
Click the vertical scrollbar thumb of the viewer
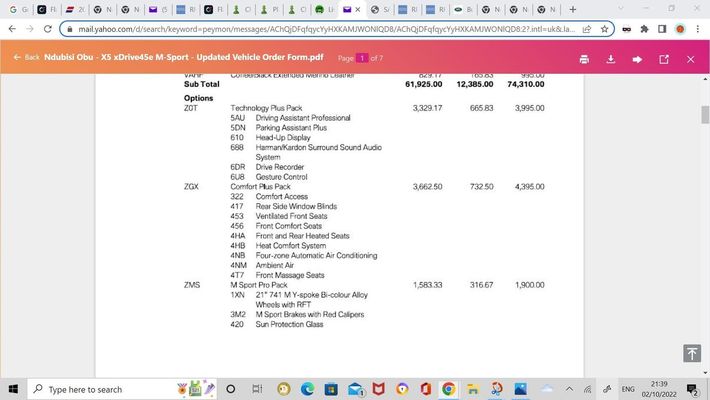coord(705,114)
